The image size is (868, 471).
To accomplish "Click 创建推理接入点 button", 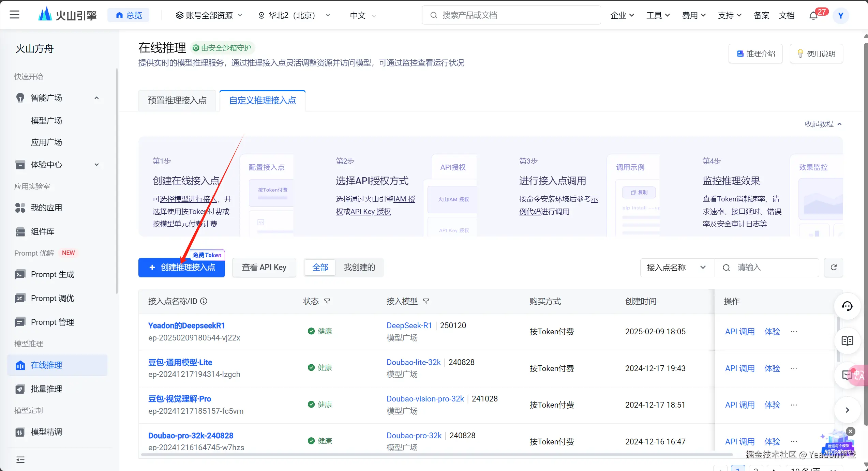I will [182, 268].
